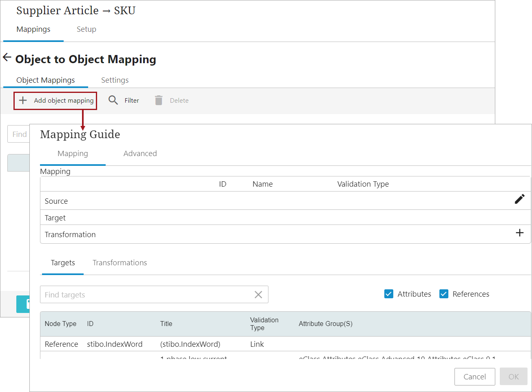Open the Setup tab
This screenshot has height=392, width=532.
86,29
